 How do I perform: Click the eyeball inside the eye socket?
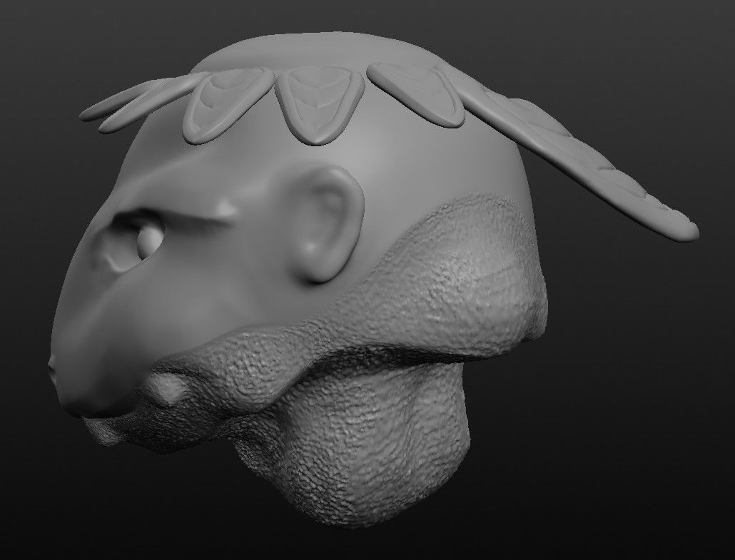(149, 241)
